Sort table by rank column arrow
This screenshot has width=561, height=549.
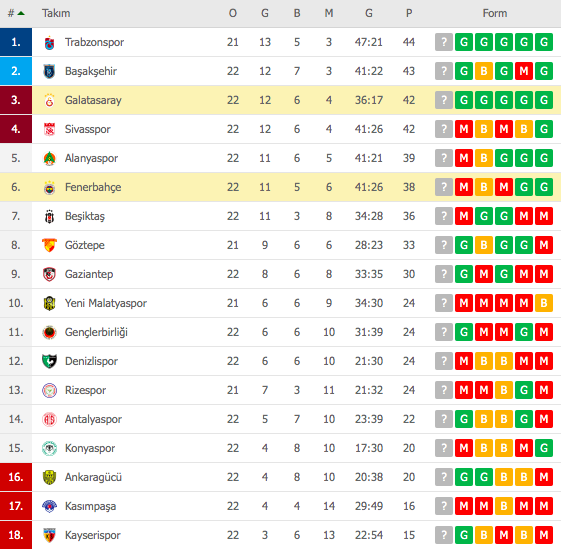pyautogui.click(x=21, y=13)
